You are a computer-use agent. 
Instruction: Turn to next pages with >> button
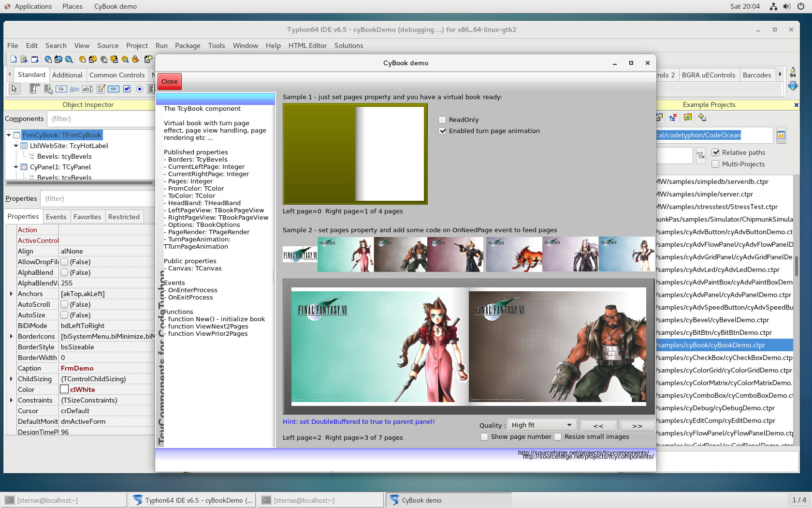point(638,426)
